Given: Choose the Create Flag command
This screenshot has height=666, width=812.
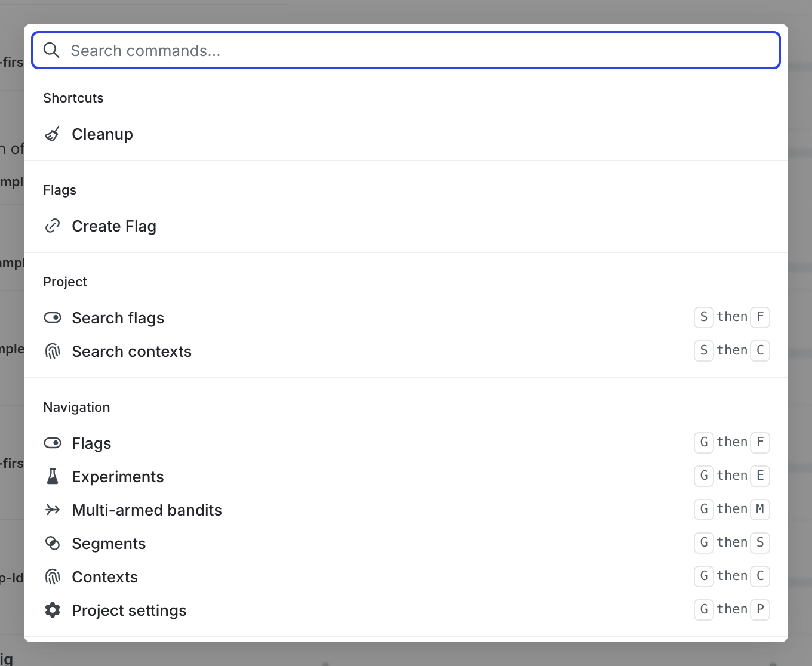Looking at the screenshot, I should coord(114,226).
